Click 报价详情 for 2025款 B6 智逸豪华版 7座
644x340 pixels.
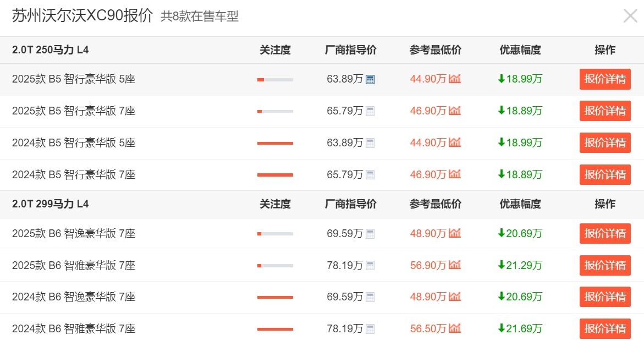(x=605, y=233)
